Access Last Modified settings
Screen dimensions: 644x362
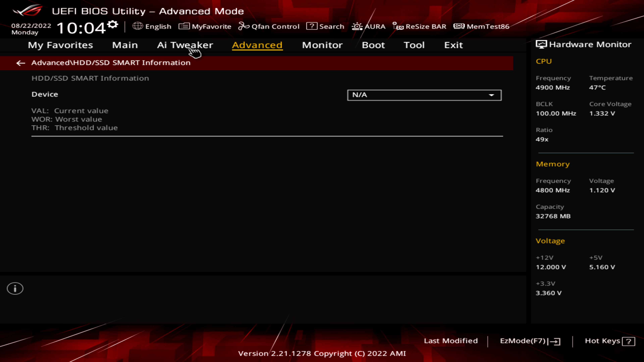(x=451, y=341)
